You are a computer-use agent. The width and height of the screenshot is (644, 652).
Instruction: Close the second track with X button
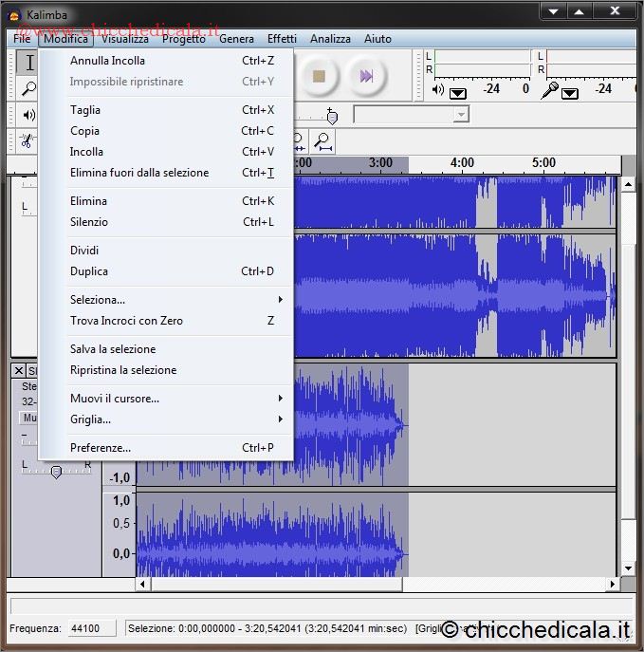point(18,371)
